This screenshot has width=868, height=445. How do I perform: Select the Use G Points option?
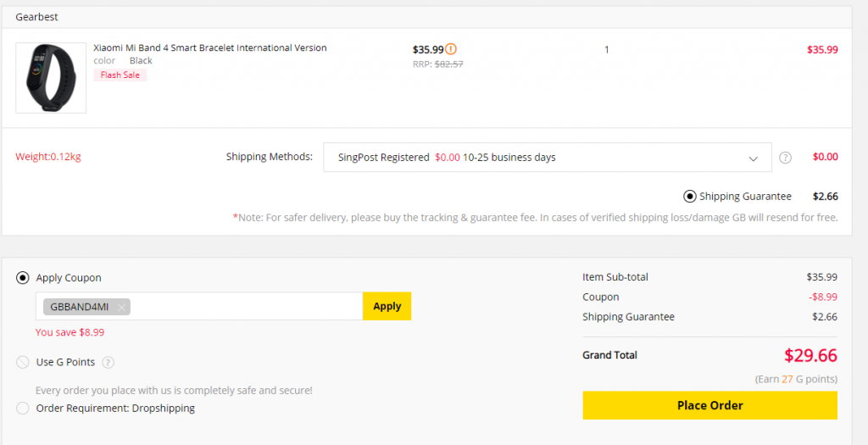point(23,363)
